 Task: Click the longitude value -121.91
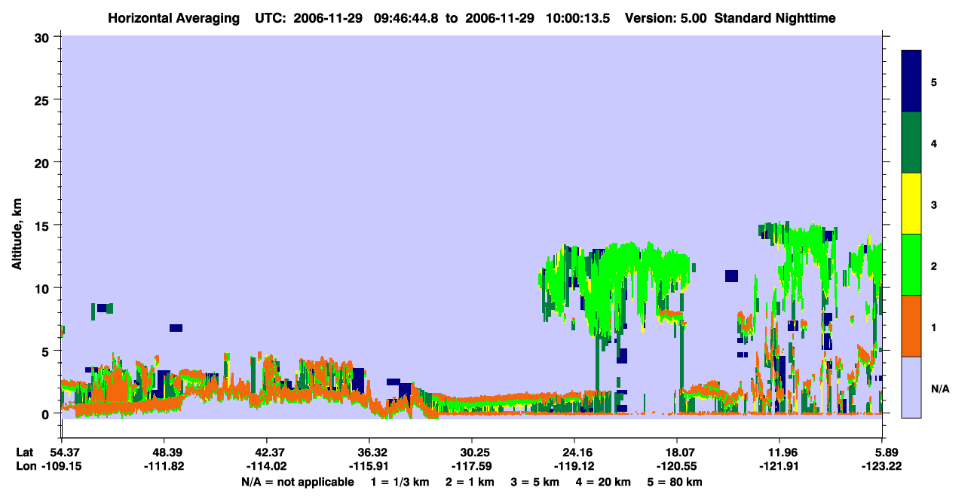[x=779, y=467]
